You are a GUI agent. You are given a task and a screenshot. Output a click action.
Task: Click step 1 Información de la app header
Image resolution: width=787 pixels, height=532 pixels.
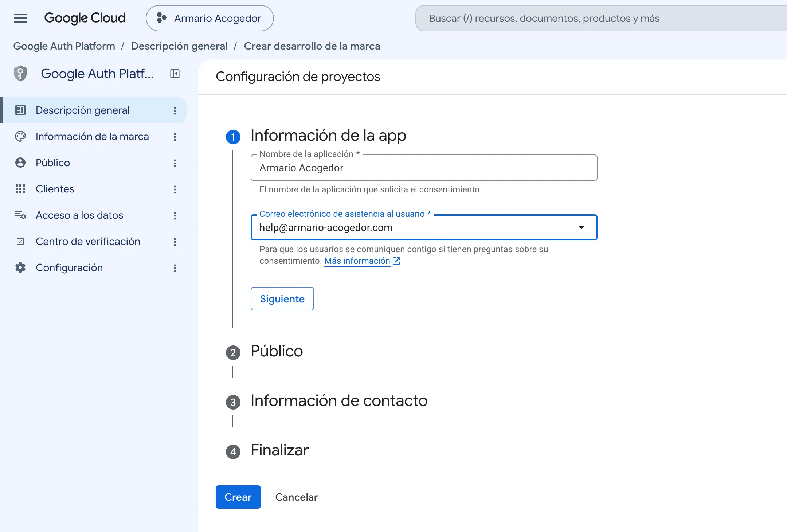coord(328,136)
